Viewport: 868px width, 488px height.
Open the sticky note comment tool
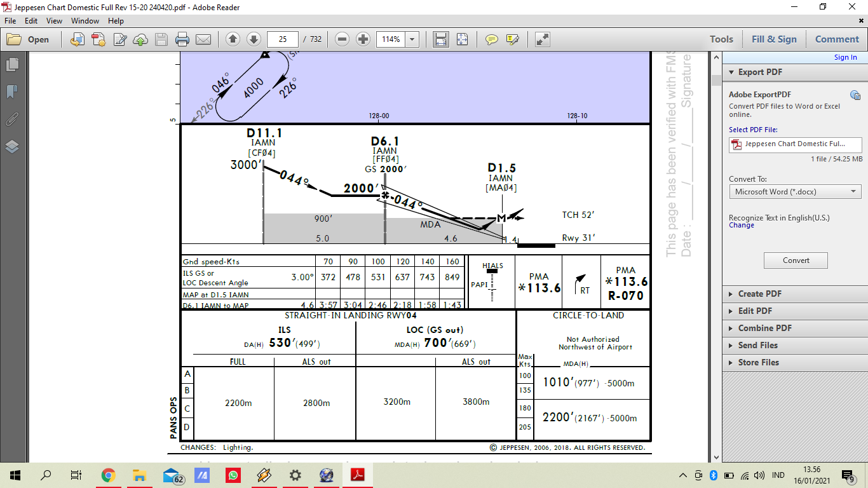[492, 39]
